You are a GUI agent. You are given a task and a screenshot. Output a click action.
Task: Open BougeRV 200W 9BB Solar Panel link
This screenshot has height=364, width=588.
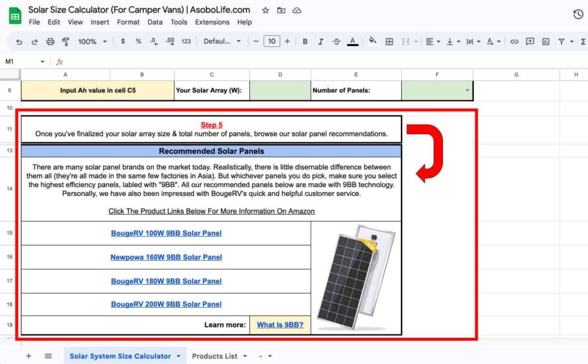tap(166, 304)
